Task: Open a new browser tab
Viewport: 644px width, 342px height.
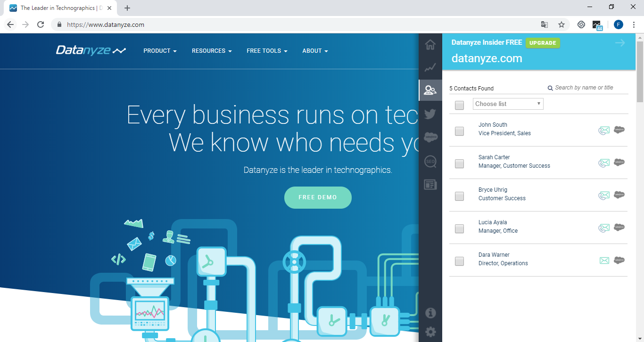Action: point(127,8)
